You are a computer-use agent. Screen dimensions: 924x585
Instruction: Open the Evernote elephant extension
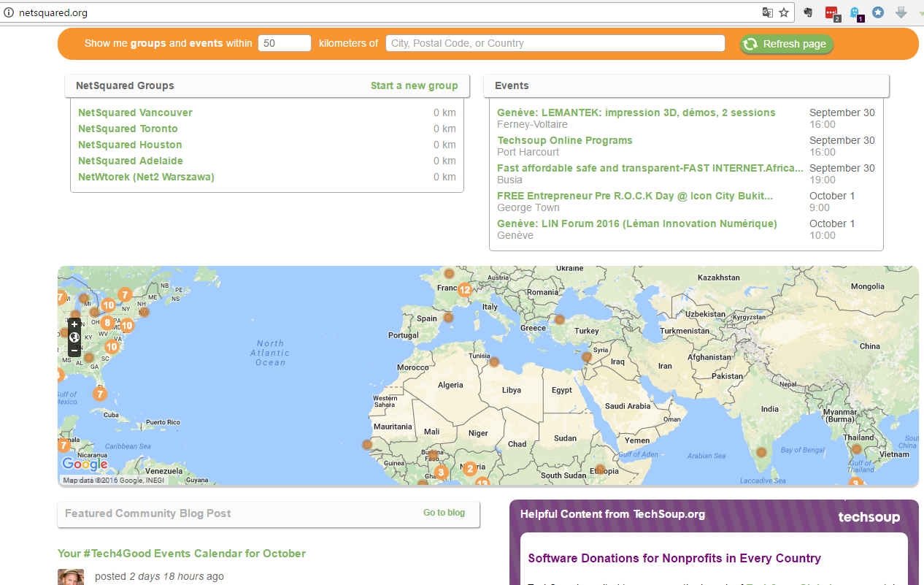coord(808,12)
